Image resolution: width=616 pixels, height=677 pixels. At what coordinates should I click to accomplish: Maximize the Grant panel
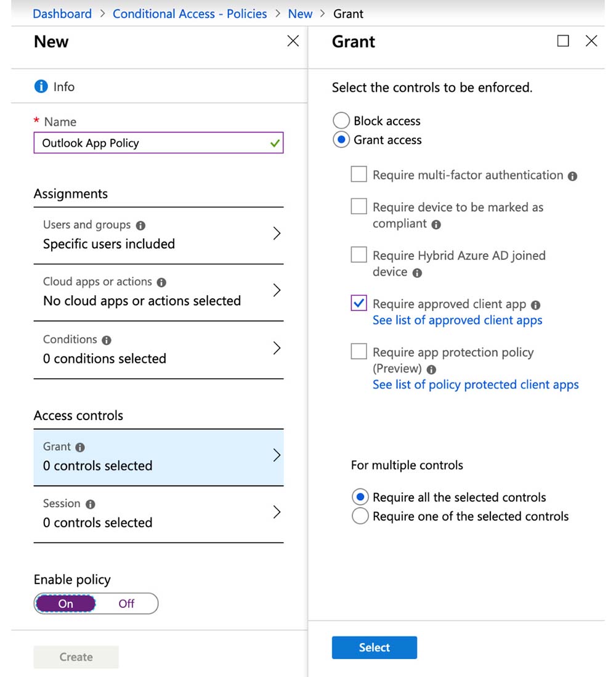(x=563, y=41)
